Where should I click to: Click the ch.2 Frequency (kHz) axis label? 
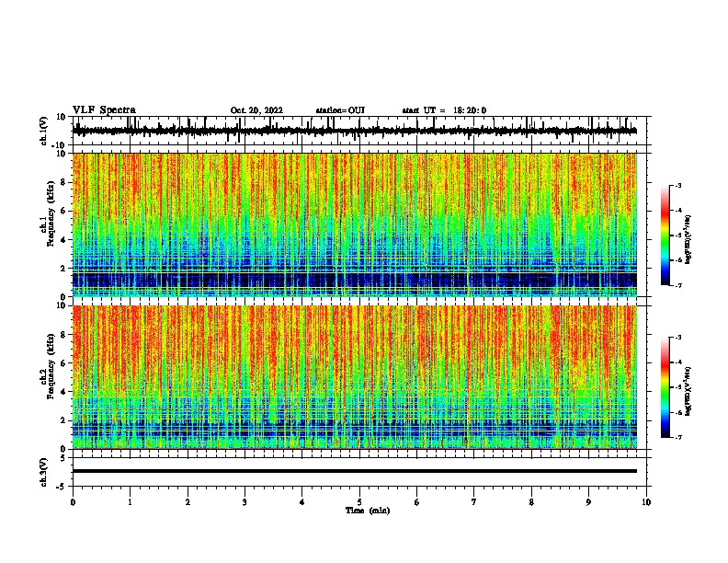[49, 366]
